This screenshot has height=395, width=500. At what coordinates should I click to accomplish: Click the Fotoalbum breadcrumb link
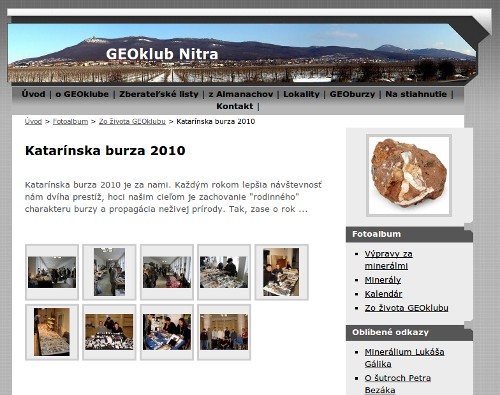tap(70, 121)
